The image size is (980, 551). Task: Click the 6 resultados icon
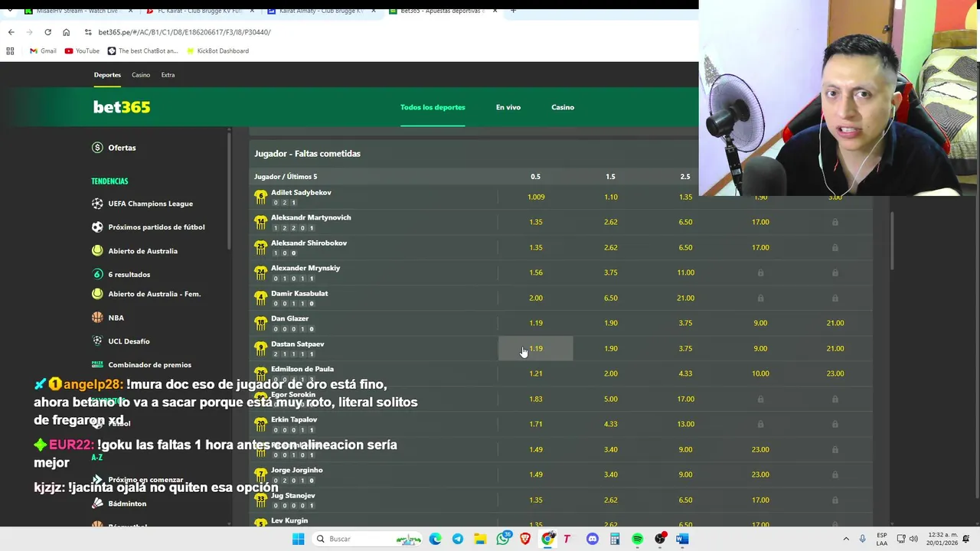[97, 275]
